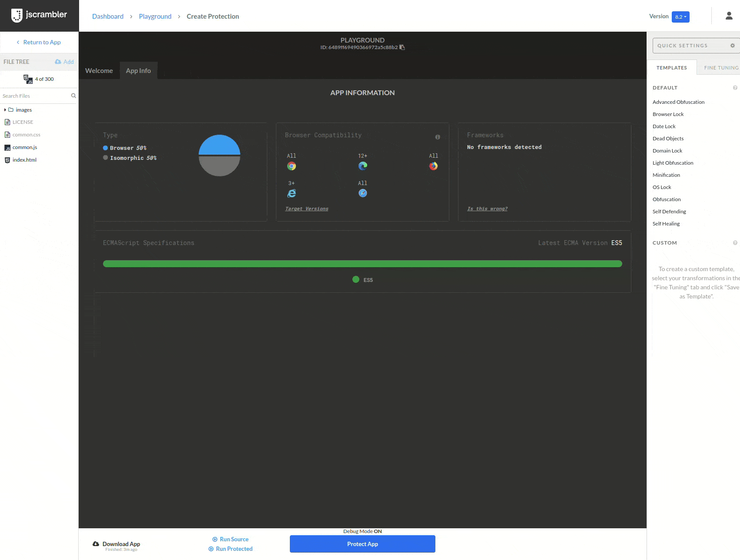
Task: Click the Run Protected play icon
Action: [x=211, y=549]
